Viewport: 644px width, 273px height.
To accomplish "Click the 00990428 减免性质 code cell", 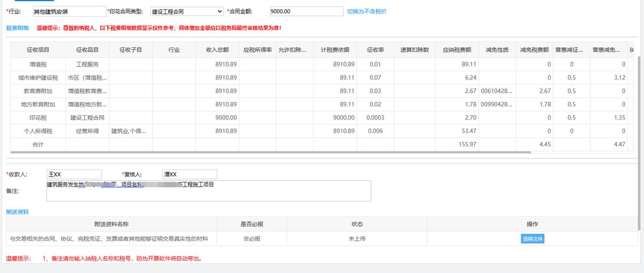I will (497, 104).
